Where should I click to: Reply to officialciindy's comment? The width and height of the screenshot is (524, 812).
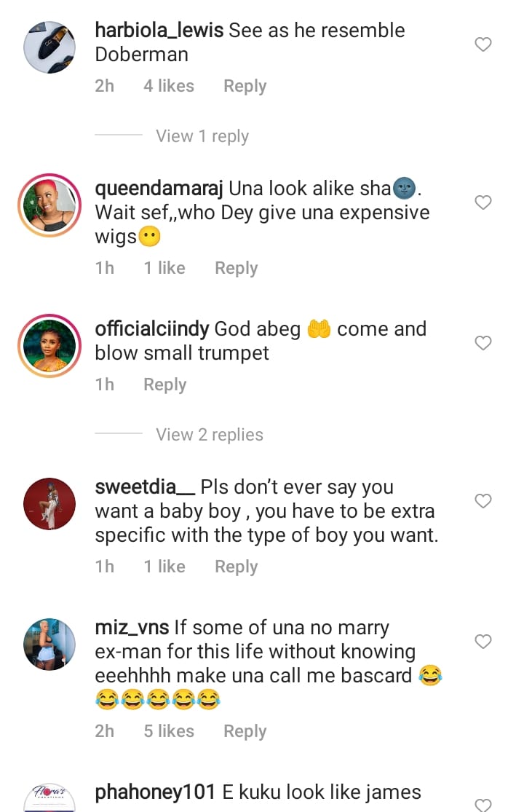click(x=164, y=385)
